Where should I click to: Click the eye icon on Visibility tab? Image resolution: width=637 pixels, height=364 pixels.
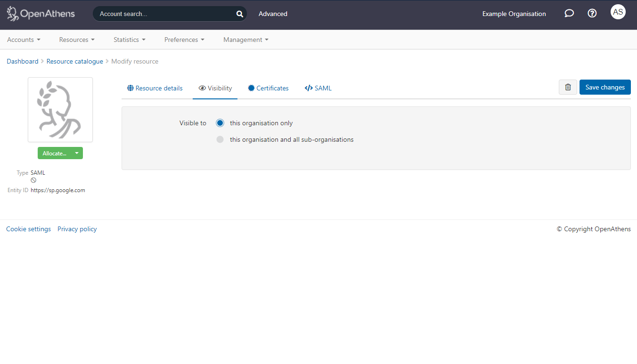[203, 88]
